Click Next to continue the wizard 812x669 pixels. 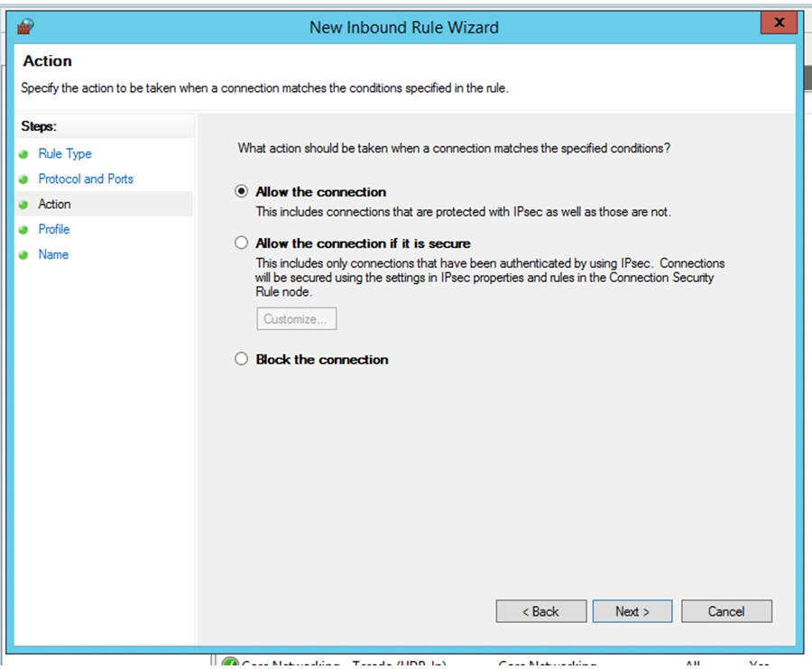[632, 611]
